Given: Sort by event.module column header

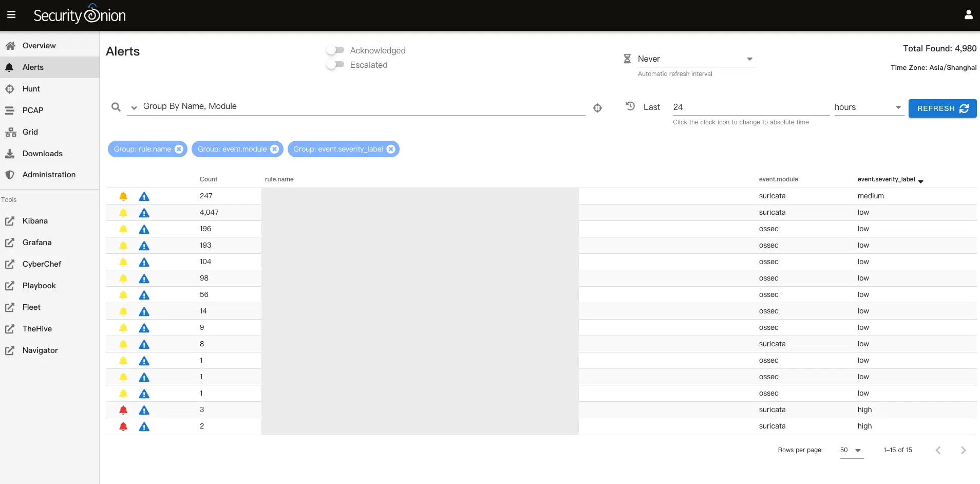Looking at the screenshot, I should point(779,179).
